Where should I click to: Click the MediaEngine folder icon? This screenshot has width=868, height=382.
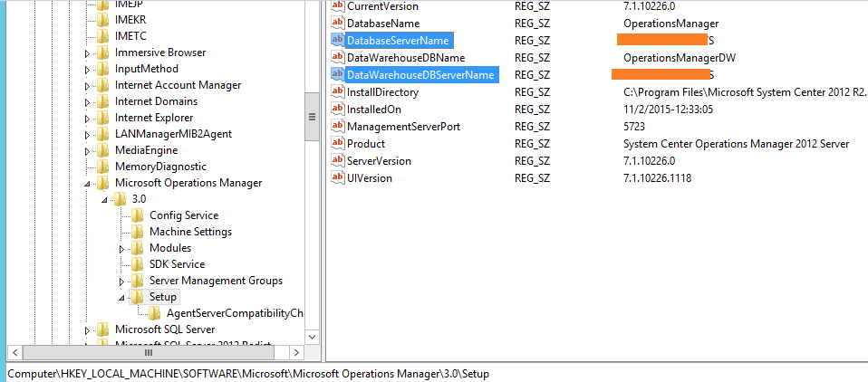(103, 150)
